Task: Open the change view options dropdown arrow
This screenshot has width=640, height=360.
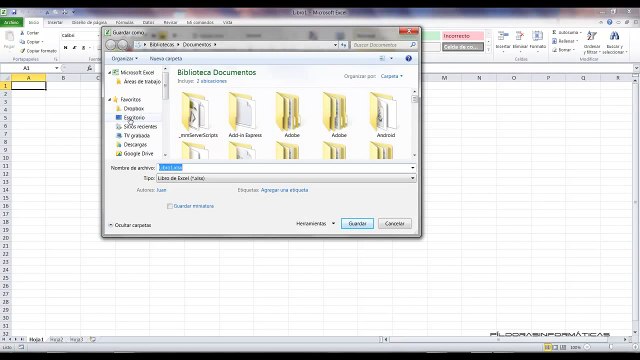Action: tap(391, 59)
